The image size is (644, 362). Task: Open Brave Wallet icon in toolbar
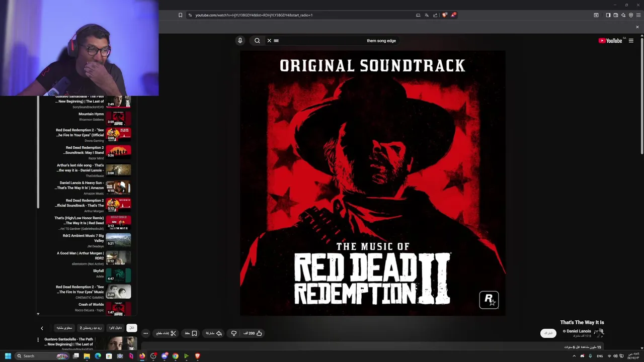click(615, 15)
